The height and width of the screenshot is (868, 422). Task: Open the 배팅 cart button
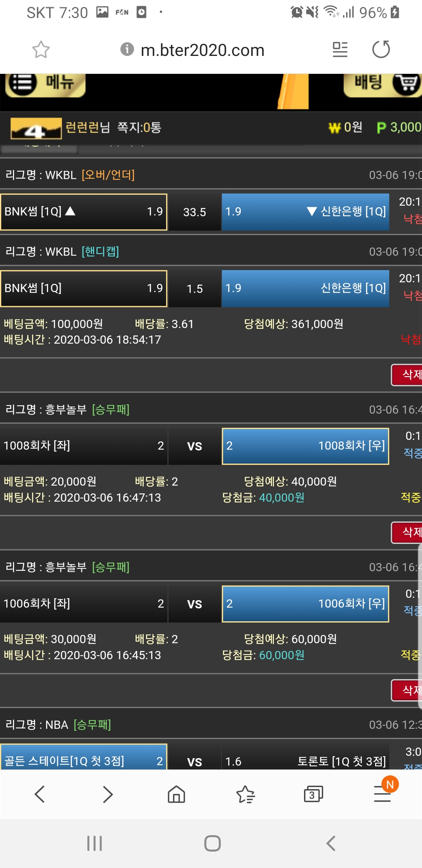(383, 84)
